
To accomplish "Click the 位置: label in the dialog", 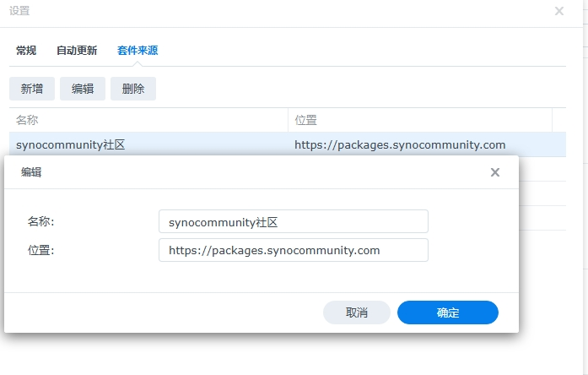I will point(40,250).
